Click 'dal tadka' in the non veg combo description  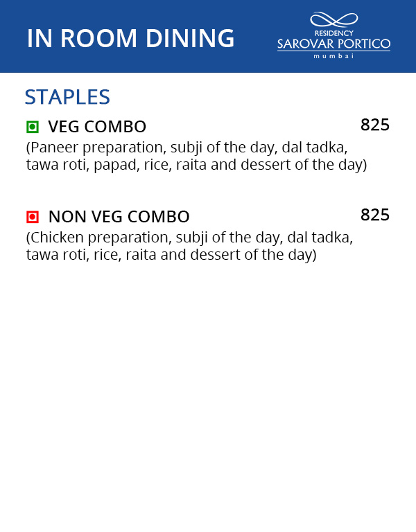320,238
